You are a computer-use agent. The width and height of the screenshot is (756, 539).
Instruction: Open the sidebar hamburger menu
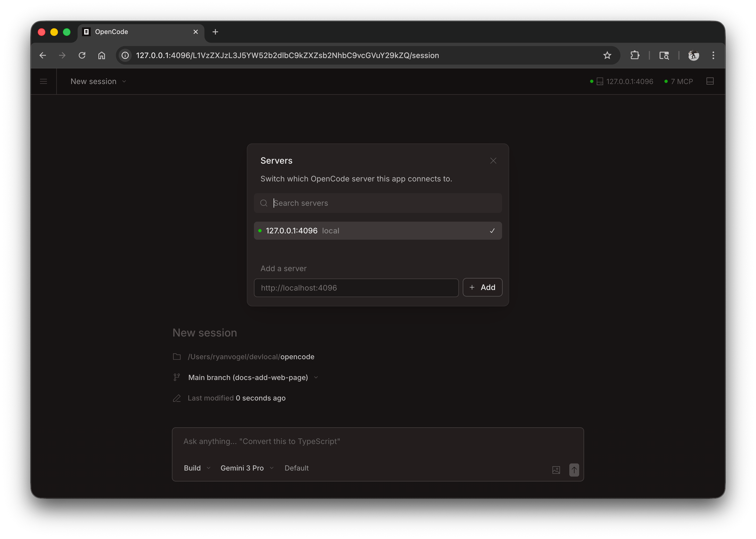(43, 81)
